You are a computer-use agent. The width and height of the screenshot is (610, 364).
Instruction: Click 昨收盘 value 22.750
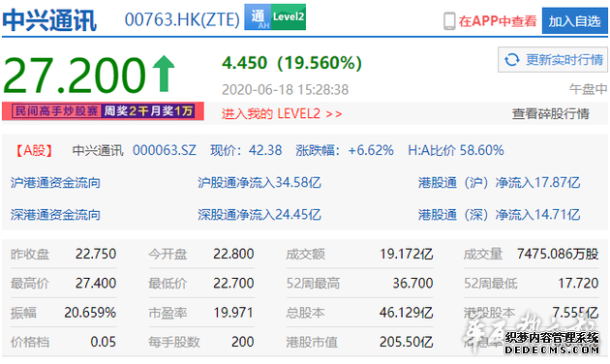click(x=96, y=255)
